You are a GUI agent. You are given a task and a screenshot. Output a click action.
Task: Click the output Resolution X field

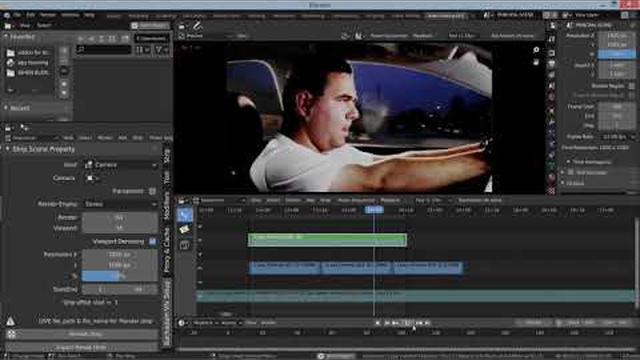pos(617,36)
